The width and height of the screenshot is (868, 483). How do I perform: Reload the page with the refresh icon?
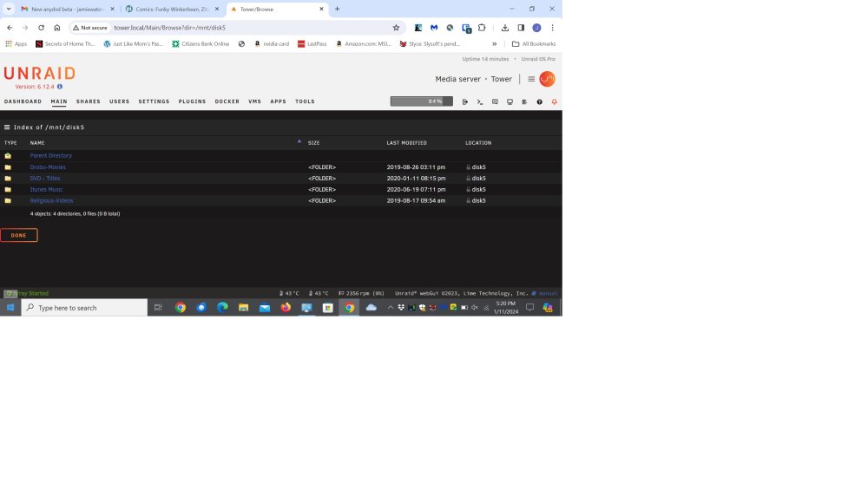tap(41, 28)
